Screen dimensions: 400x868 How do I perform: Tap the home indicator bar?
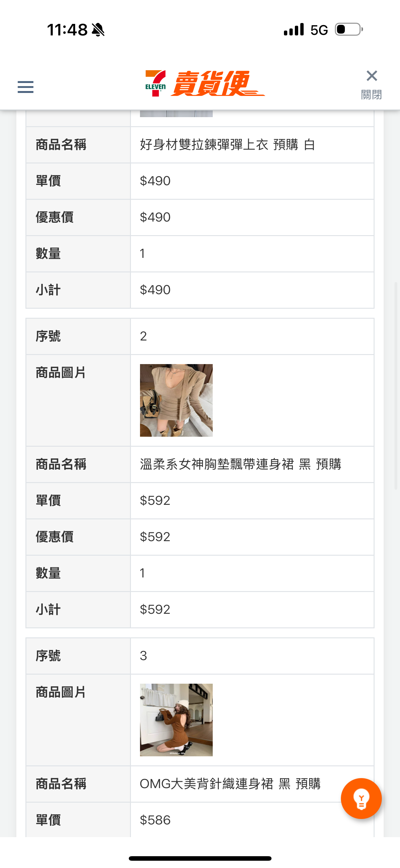click(200, 858)
